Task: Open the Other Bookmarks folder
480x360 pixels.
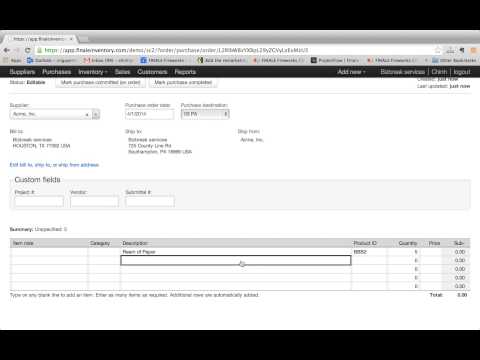Action: point(454,60)
